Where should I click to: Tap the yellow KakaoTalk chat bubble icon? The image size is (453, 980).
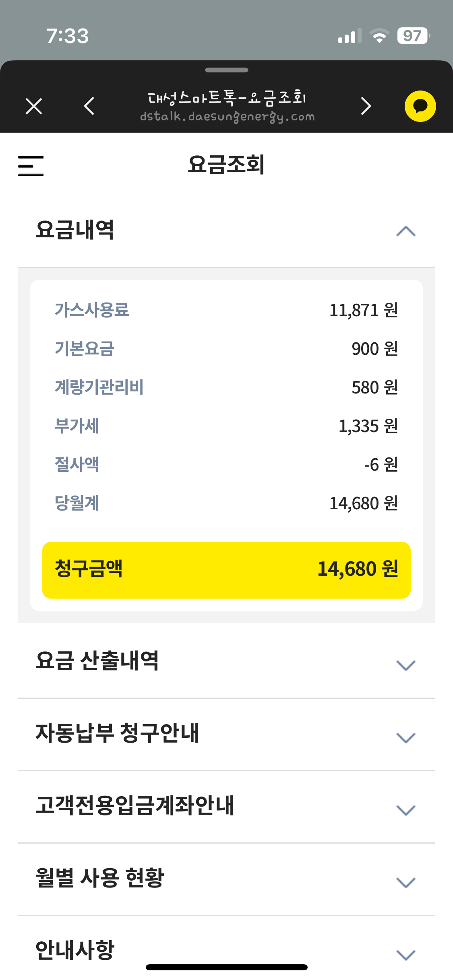click(420, 106)
